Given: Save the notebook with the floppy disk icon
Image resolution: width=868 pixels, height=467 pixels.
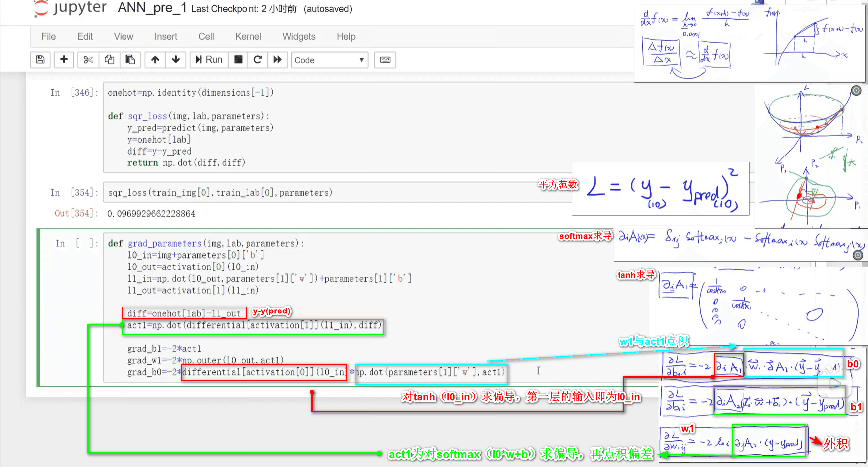Looking at the screenshot, I should coord(40,60).
